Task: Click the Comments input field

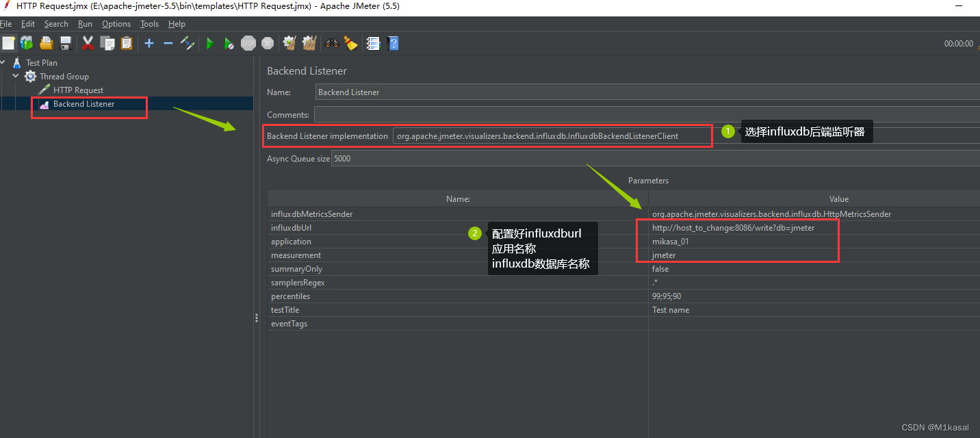Action: (647, 115)
